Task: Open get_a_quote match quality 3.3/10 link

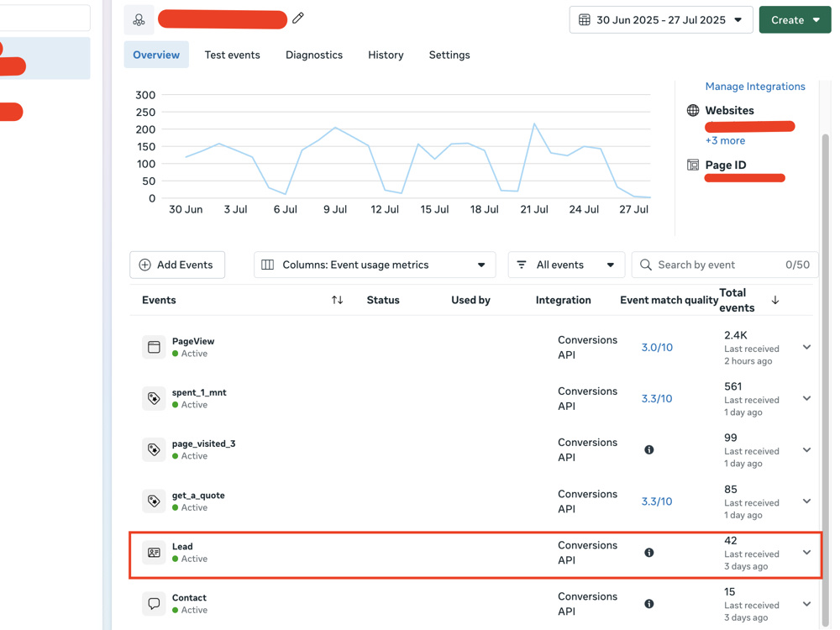Action: tap(657, 501)
